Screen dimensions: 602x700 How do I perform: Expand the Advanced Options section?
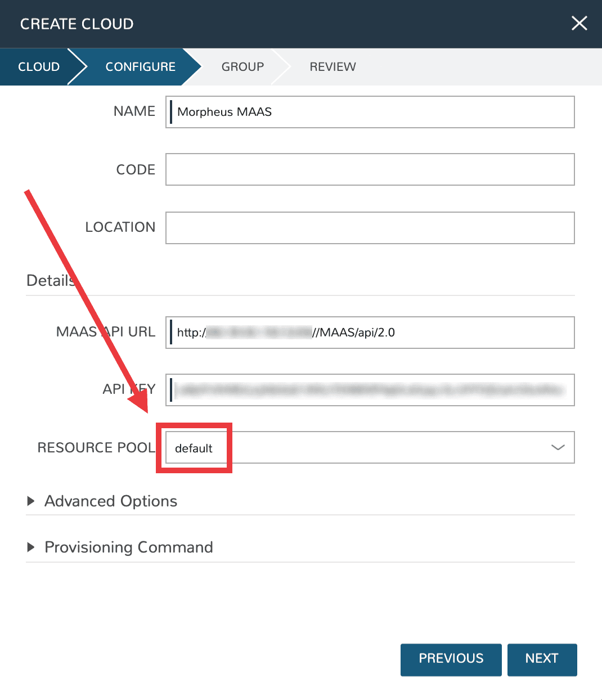click(x=110, y=501)
